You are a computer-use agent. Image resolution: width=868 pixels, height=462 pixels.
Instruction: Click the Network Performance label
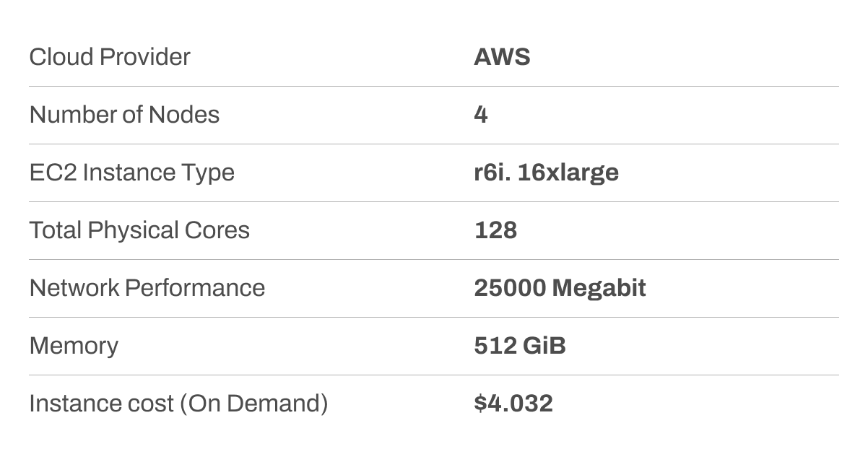pyautogui.click(x=147, y=288)
